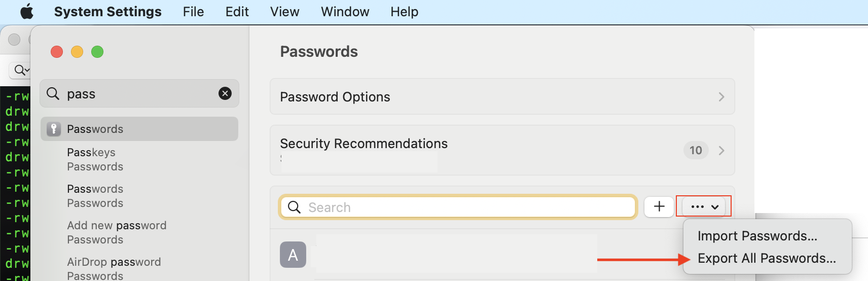Expand Security Recommendations chevron
The image size is (868, 281).
(721, 151)
